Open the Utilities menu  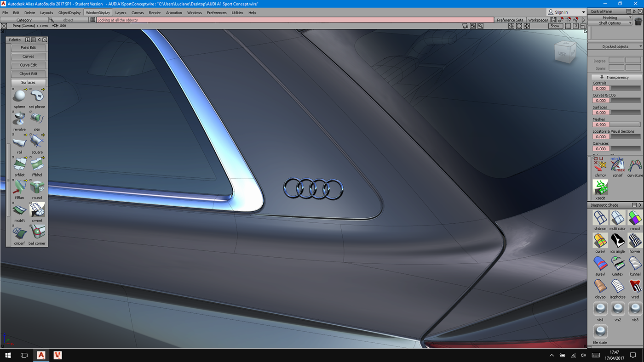[237, 13]
